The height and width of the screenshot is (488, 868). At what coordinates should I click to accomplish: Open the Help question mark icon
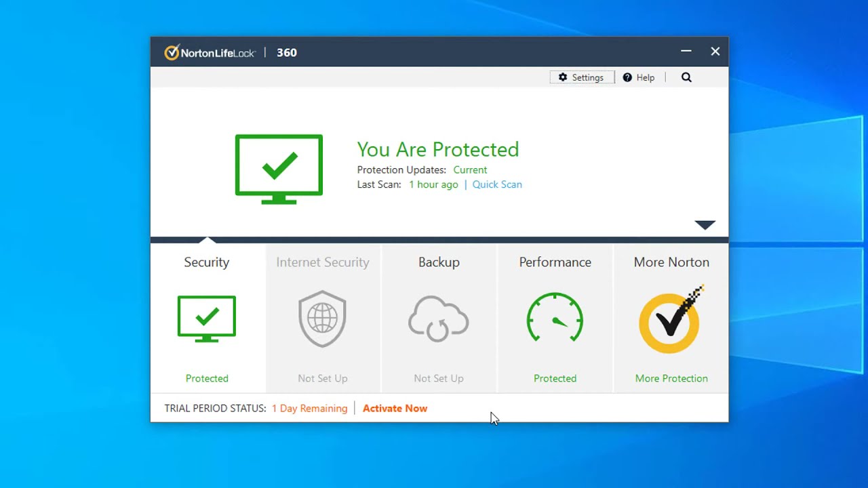pos(627,77)
